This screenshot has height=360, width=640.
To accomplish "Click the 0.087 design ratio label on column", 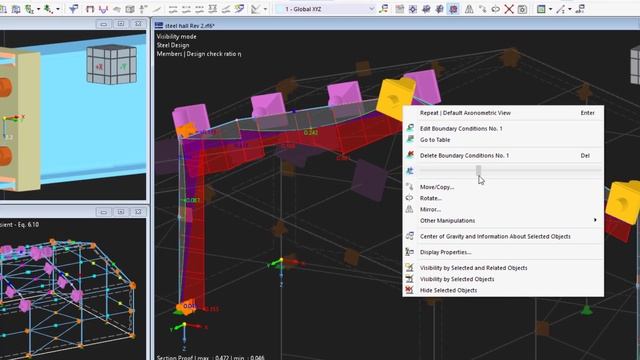I will click(191, 200).
